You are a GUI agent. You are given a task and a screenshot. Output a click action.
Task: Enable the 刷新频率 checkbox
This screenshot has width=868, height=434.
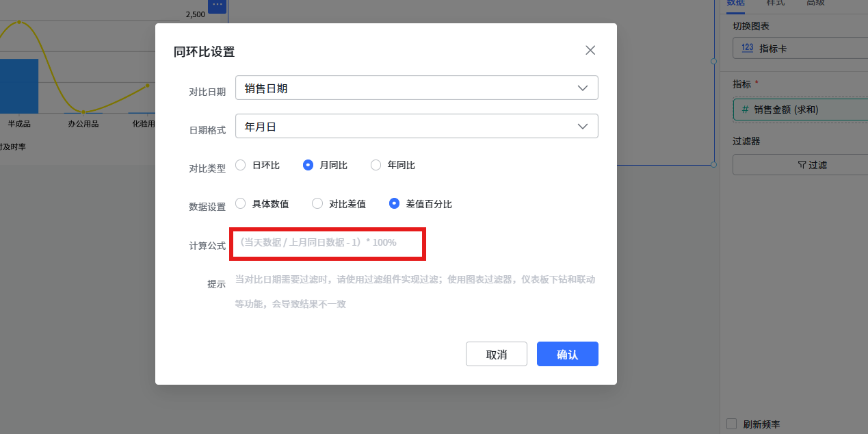click(732, 424)
